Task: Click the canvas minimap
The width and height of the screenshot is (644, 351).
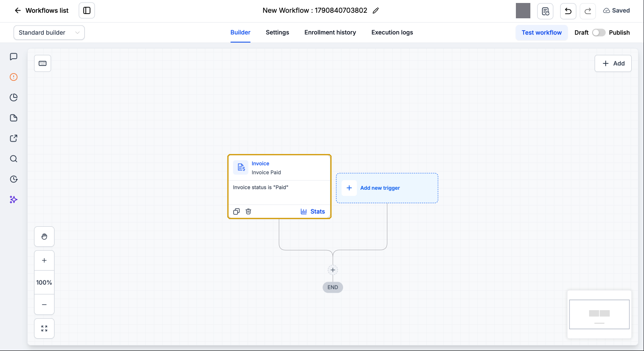Action: [x=599, y=314]
